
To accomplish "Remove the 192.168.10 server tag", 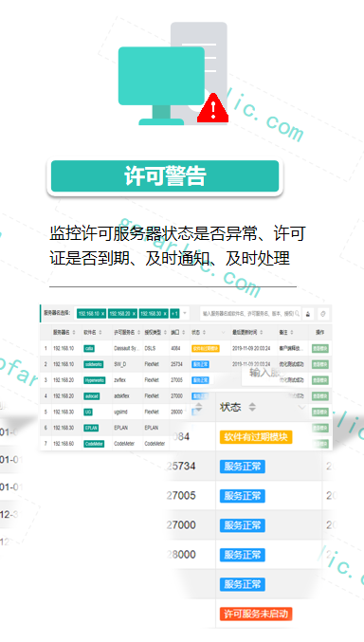I will [x=102, y=314].
